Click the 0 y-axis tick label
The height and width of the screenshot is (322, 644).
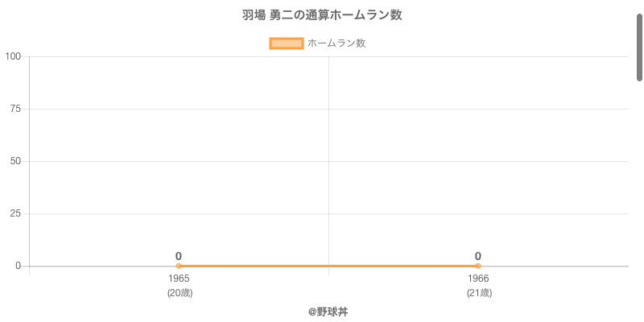18,266
